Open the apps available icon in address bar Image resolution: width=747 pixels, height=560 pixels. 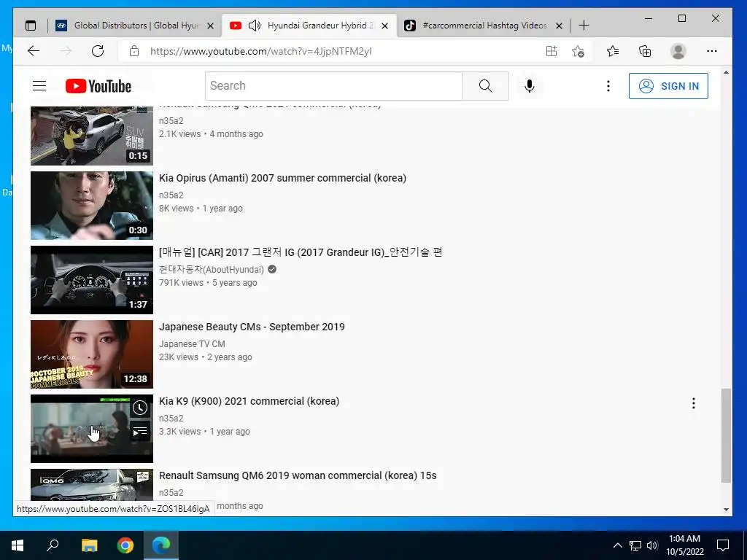[x=551, y=51]
